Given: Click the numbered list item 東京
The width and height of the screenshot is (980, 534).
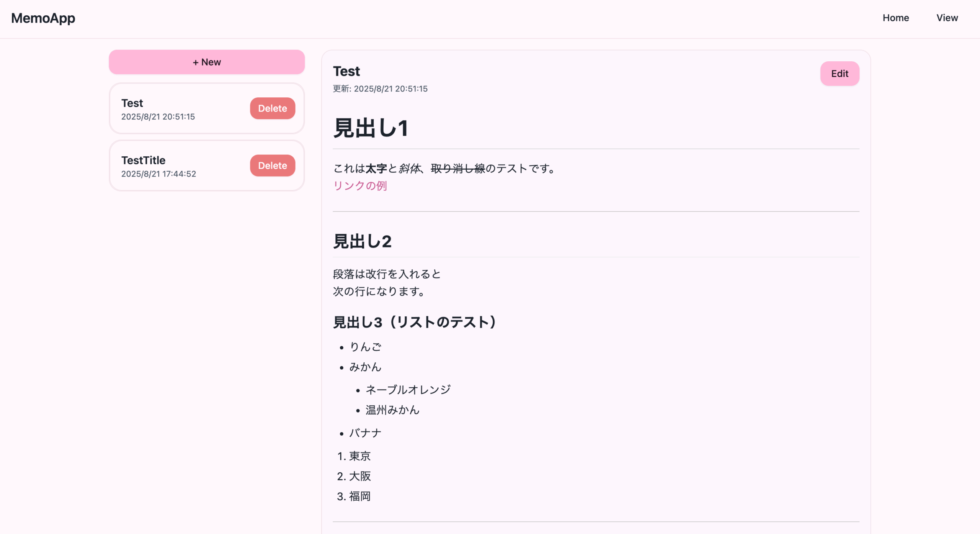Looking at the screenshot, I should point(359,456).
